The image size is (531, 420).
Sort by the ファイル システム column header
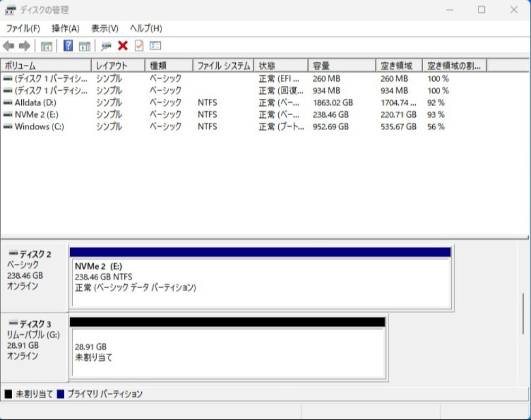coord(224,66)
